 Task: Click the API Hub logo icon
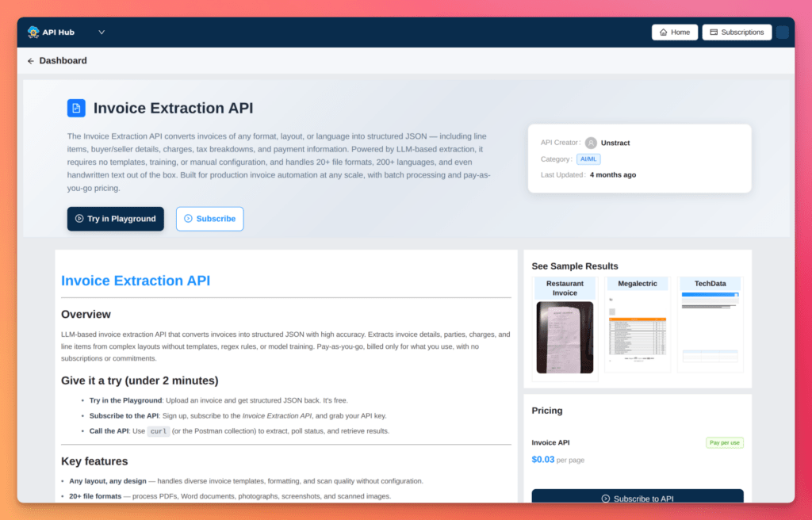tap(33, 32)
